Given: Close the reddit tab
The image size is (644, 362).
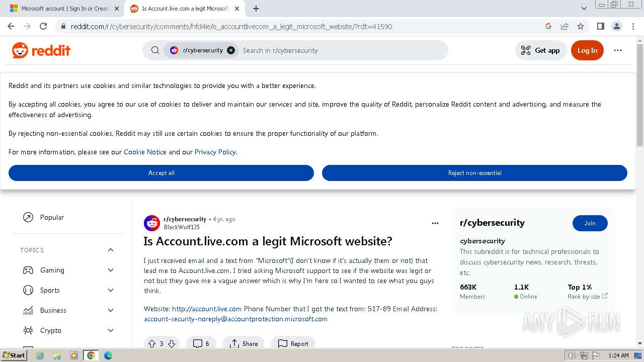Looking at the screenshot, I should 237,9.
